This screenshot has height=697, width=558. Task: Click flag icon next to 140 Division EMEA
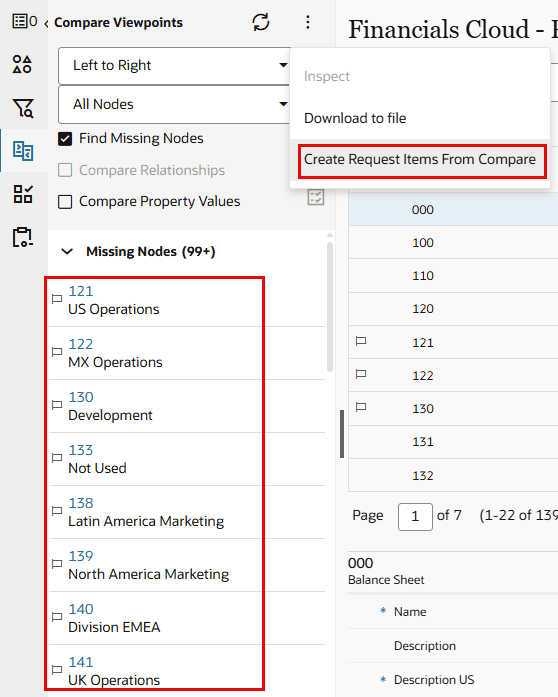[x=57, y=616]
